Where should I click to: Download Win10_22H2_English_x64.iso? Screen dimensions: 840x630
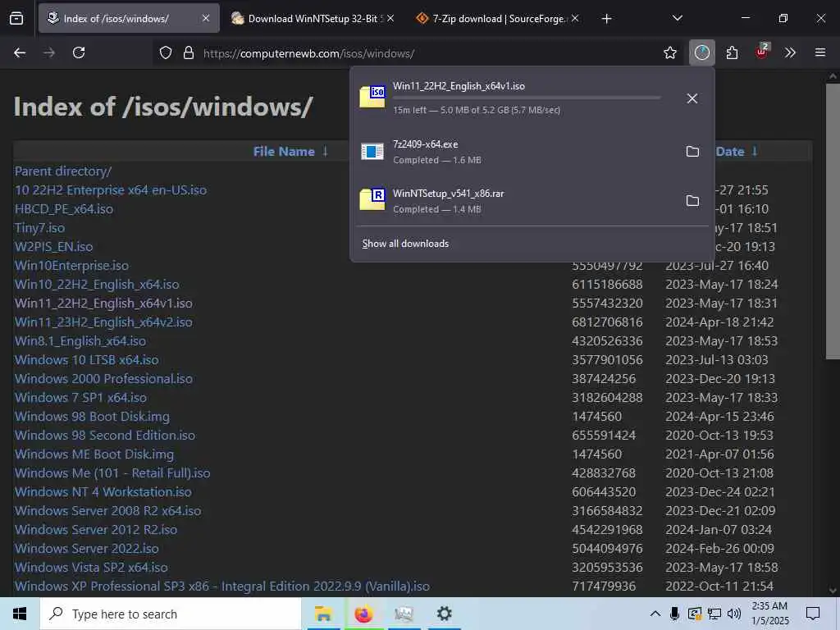tap(97, 285)
